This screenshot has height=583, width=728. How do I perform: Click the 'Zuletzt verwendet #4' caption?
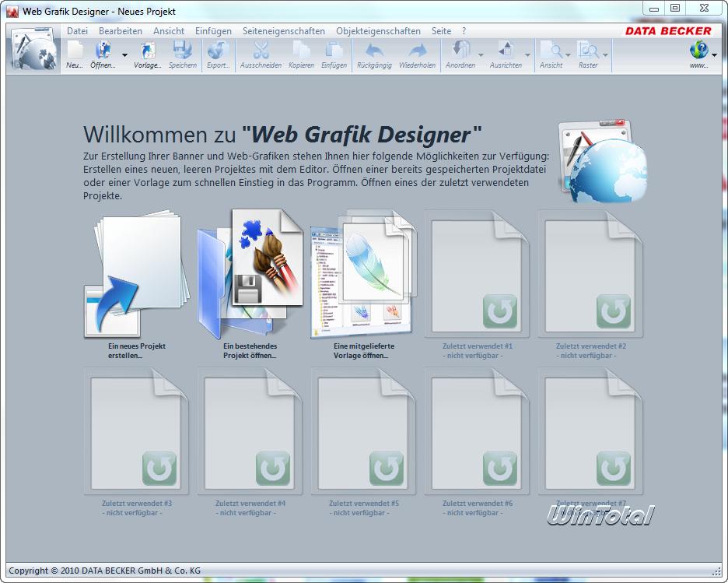tap(250, 508)
